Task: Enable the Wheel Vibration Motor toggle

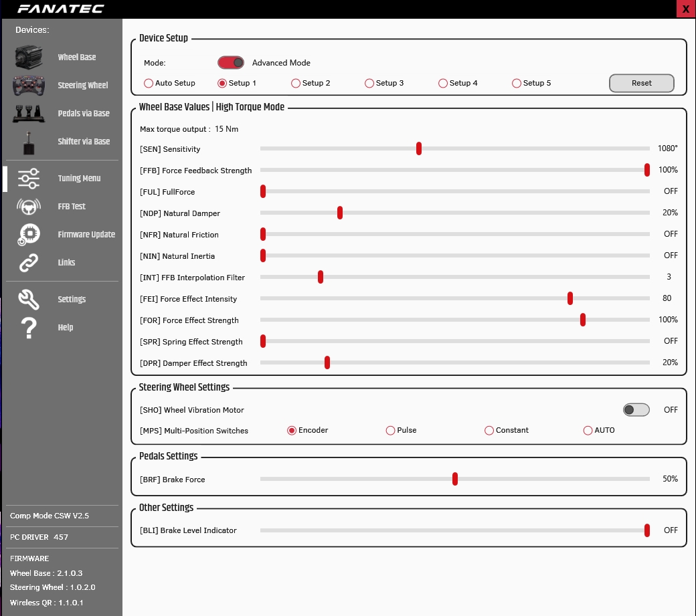Action: 636,410
